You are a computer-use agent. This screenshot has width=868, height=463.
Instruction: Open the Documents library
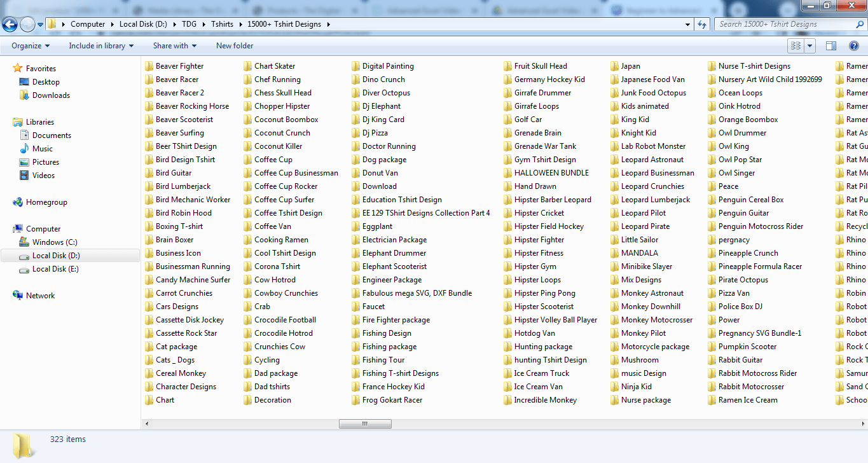[52, 135]
